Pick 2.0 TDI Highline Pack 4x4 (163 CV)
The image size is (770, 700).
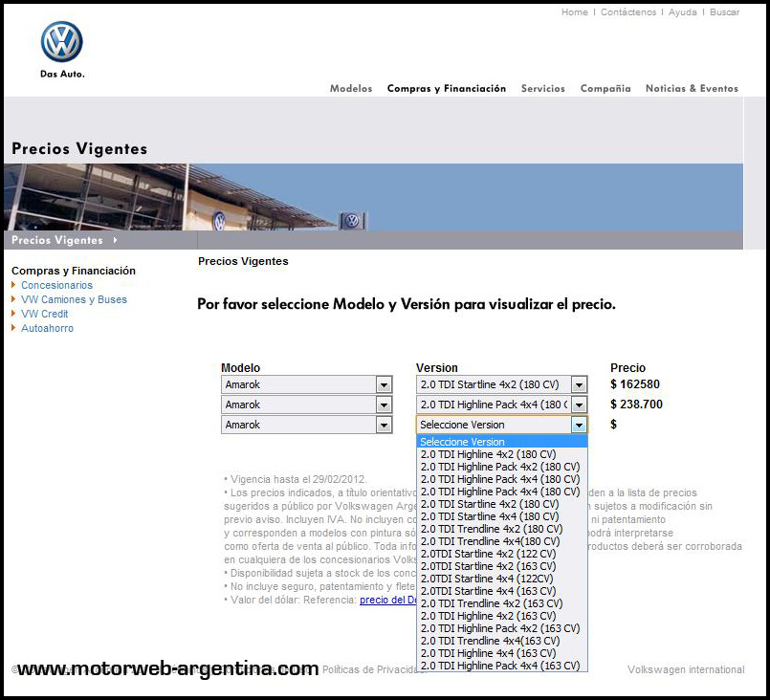coord(502,666)
